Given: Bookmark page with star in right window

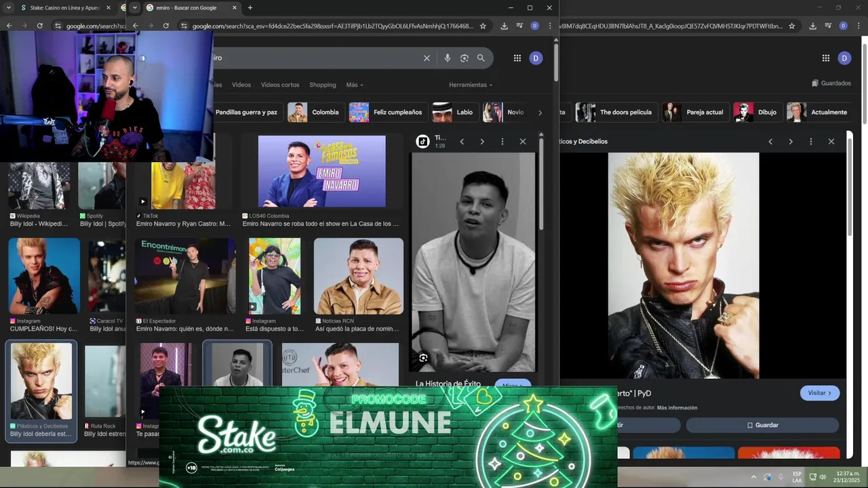Looking at the screenshot, I should pyautogui.click(x=791, y=26).
